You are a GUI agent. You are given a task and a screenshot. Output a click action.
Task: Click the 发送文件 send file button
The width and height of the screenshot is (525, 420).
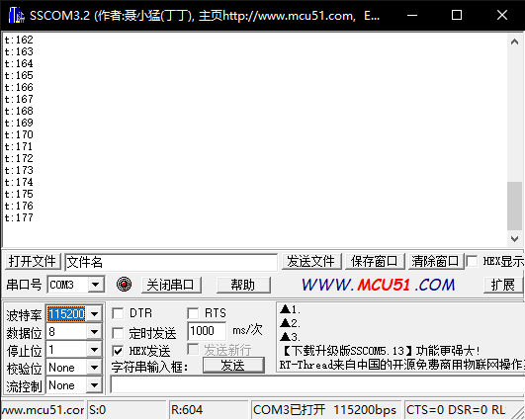311,261
